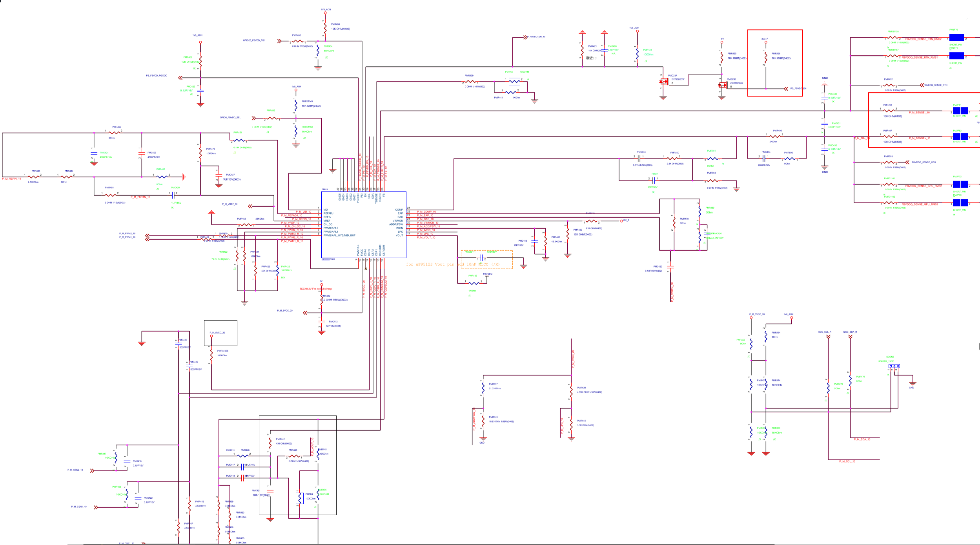Click capacitor PMC419 10PF/50V symbol
The width and height of the screenshot is (980, 545).
click(534, 241)
